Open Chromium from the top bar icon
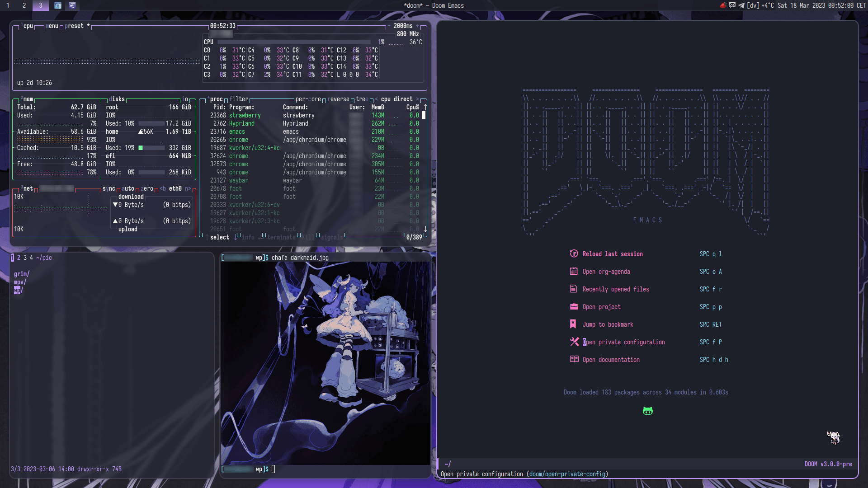The image size is (868, 488). click(58, 6)
